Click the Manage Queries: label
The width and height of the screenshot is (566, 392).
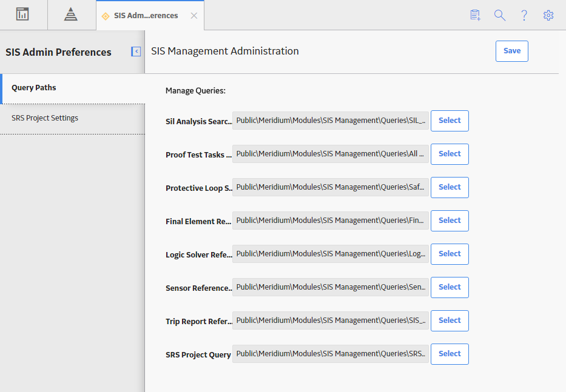[x=195, y=91]
